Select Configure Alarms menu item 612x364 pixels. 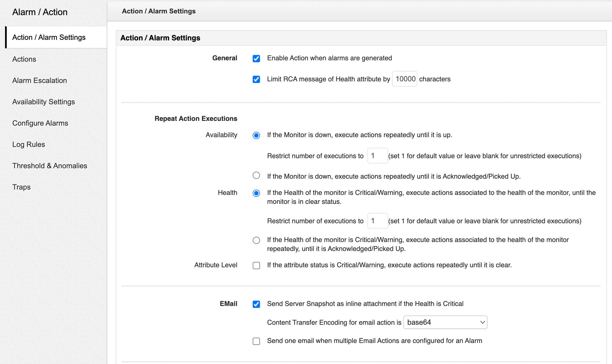point(40,123)
